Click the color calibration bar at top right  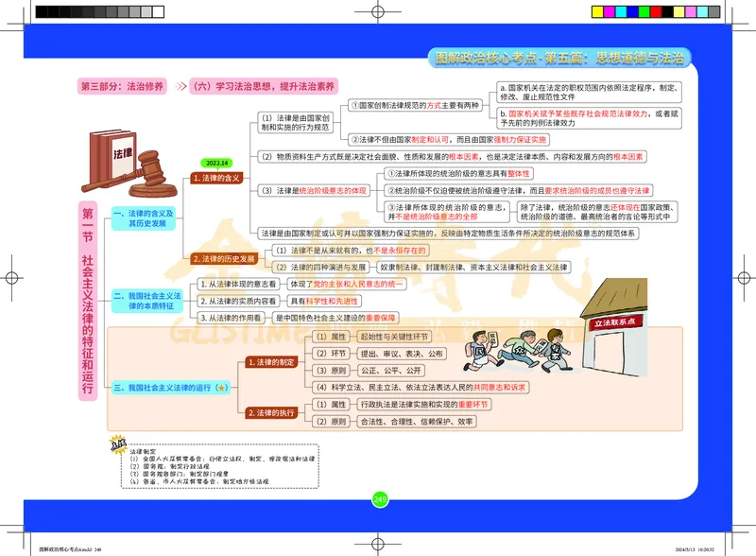(x=654, y=9)
